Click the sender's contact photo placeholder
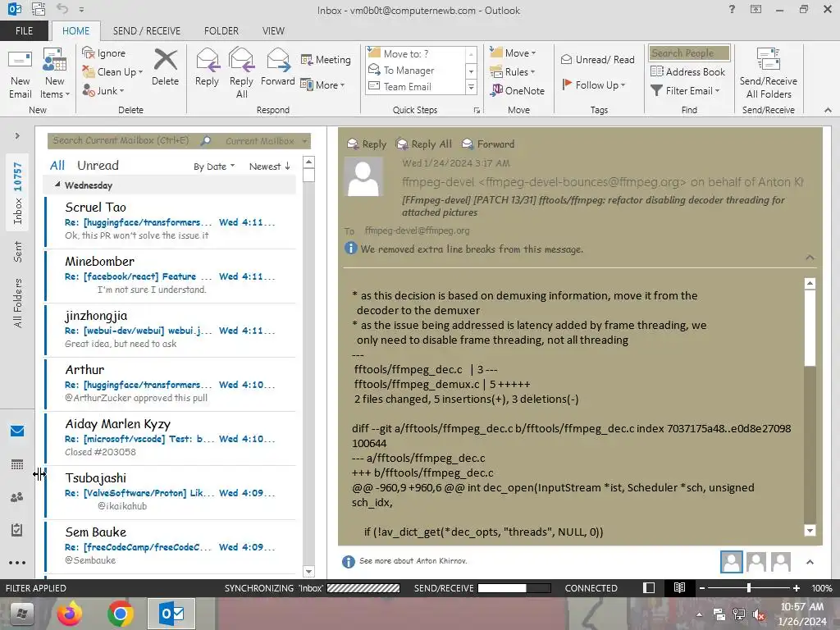The width and height of the screenshot is (840, 630). (x=363, y=177)
